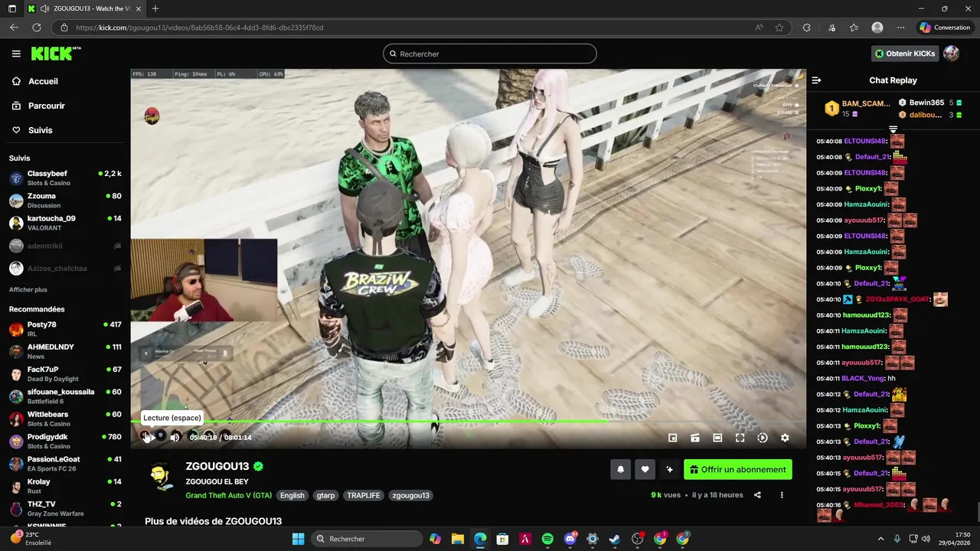The width and height of the screenshot is (980, 551).
Task: Open the Edge profile icon
Action: point(877,28)
